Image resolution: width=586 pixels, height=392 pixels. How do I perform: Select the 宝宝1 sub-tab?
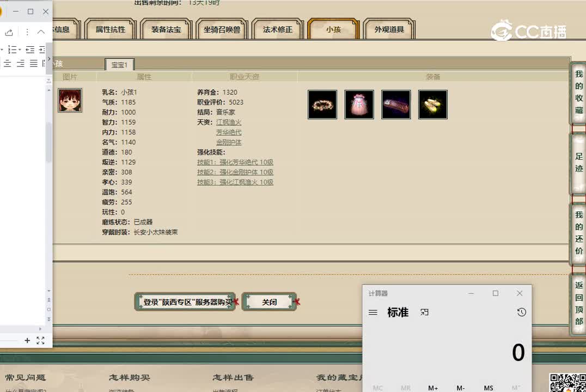coord(119,65)
